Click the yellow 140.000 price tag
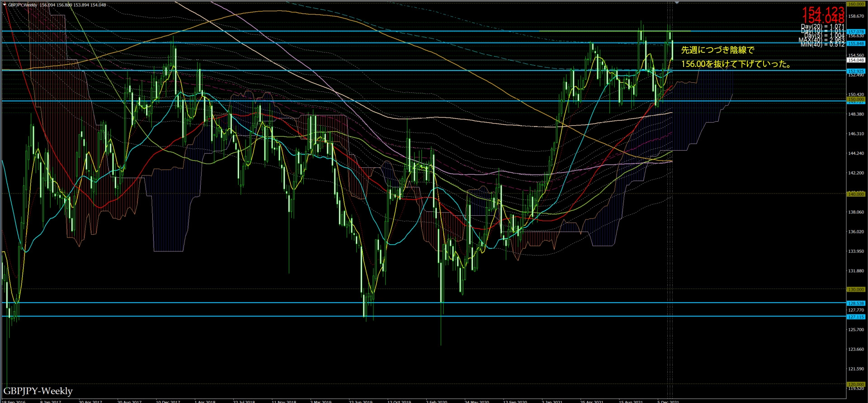Image resolution: width=868 pixels, height=403 pixels. pyautogui.click(x=856, y=194)
